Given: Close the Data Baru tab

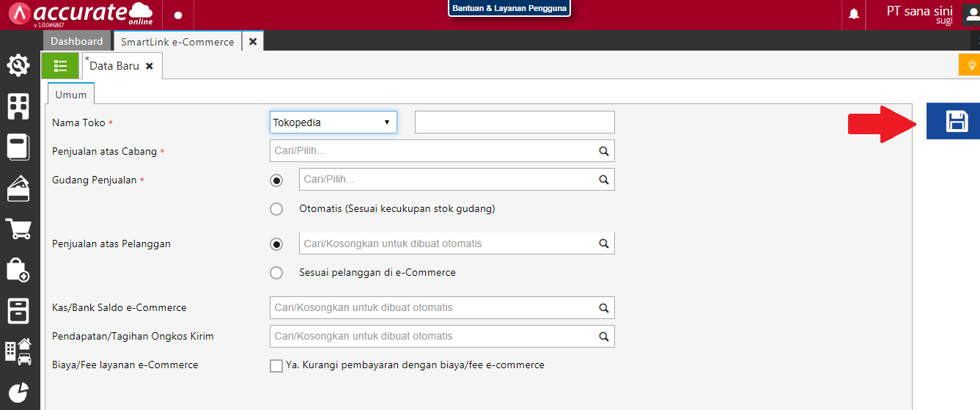Looking at the screenshot, I should click(x=150, y=66).
